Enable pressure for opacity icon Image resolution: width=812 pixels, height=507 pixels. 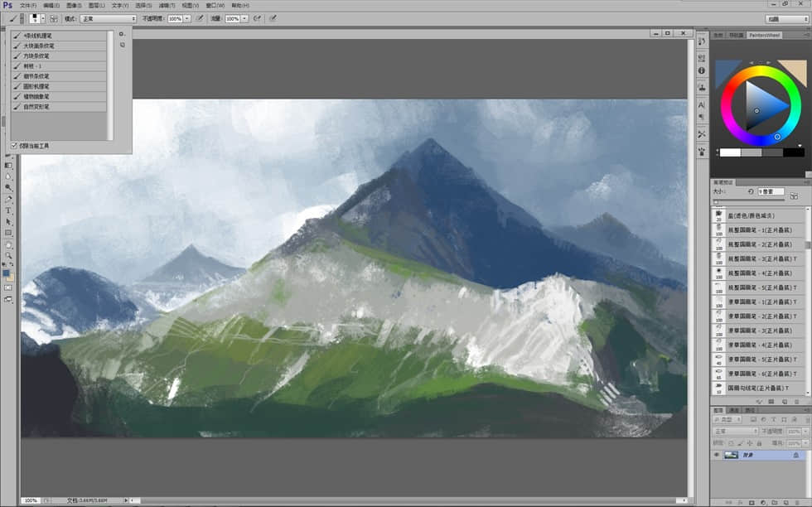pyautogui.click(x=200, y=19)
